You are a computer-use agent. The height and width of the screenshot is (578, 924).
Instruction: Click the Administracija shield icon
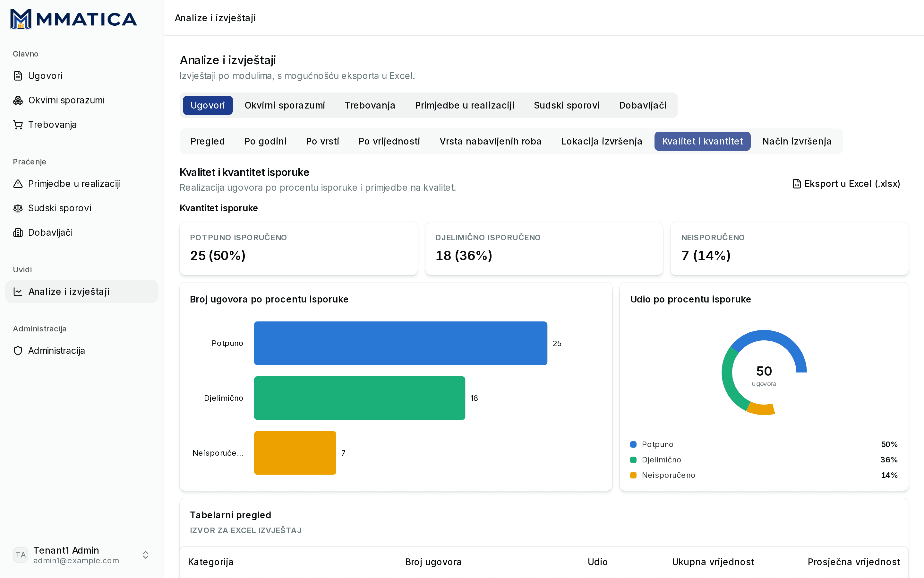pyautogui.click(x=18, y=351)
